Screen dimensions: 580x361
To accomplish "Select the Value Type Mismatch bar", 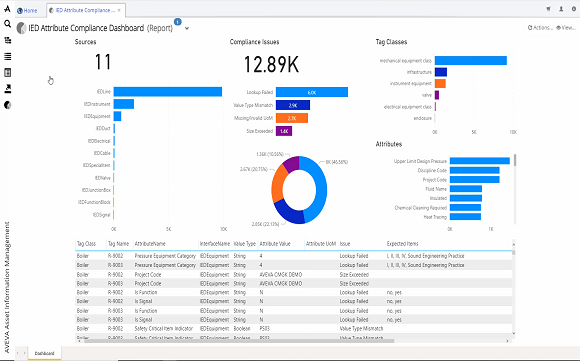I will coord(293,105).
